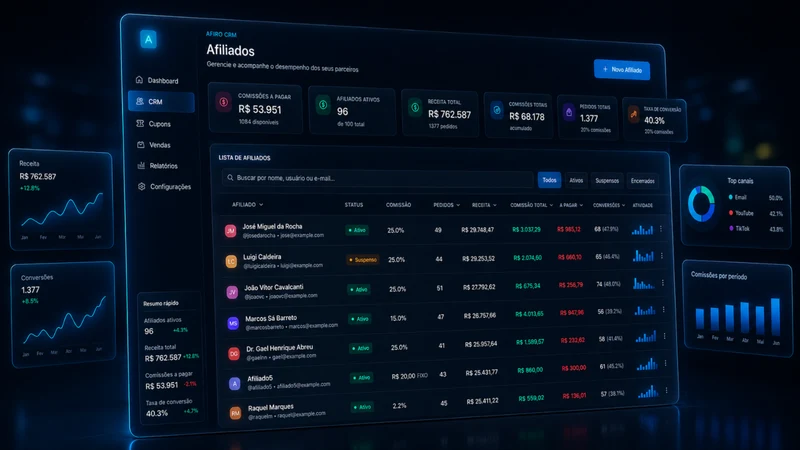Image resolution: width=800 pixels, height=450 pixels.
Task: Click the R$ 20,00 FIXO commission of Afiliado5
Action: 410,376
